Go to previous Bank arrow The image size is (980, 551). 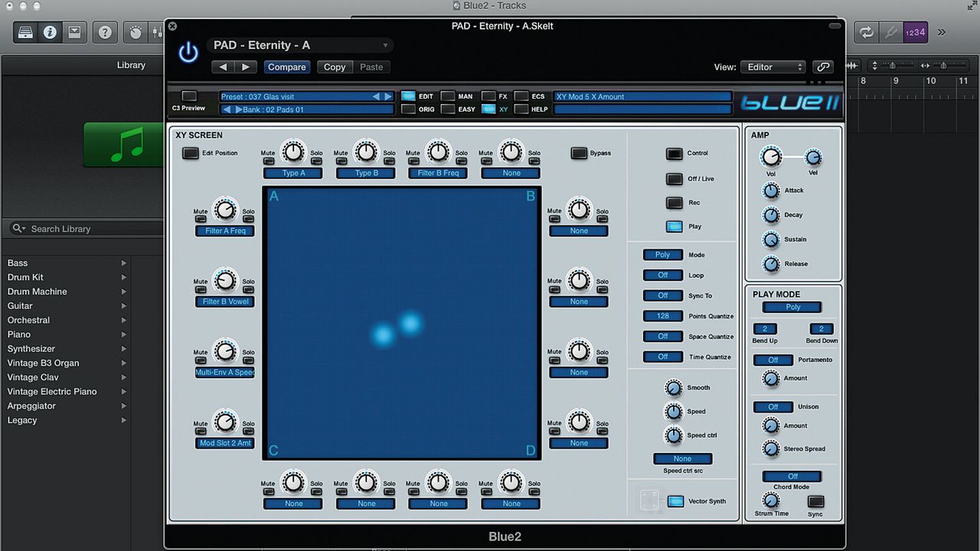click(227, 109)
